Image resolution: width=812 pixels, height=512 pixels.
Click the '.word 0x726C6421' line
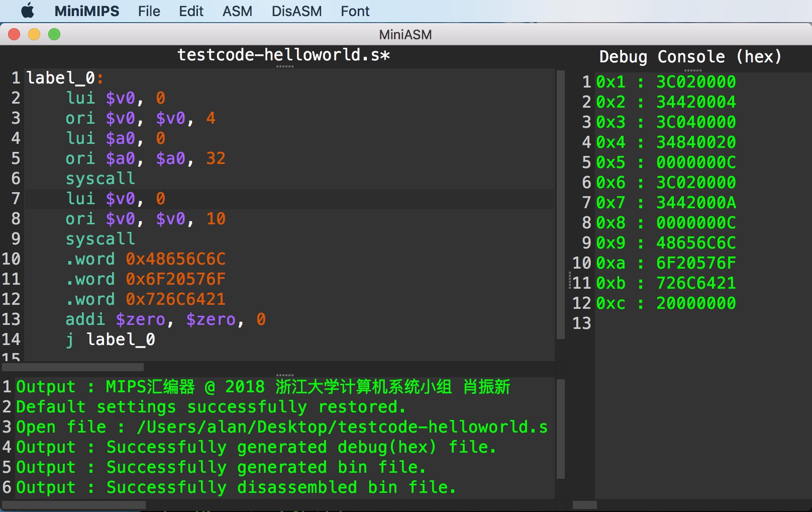(x=146, y=299)
